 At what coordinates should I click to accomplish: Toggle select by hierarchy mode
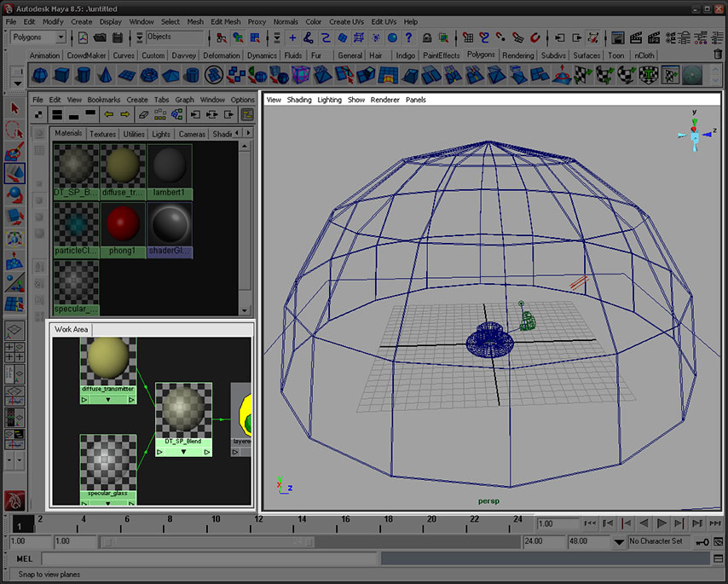(222, 38)
